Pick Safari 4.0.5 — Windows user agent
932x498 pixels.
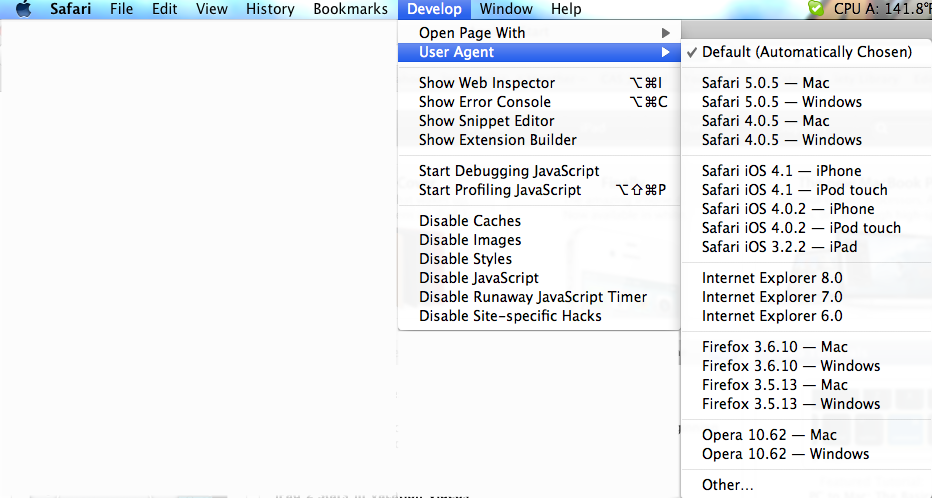point(807,140)
